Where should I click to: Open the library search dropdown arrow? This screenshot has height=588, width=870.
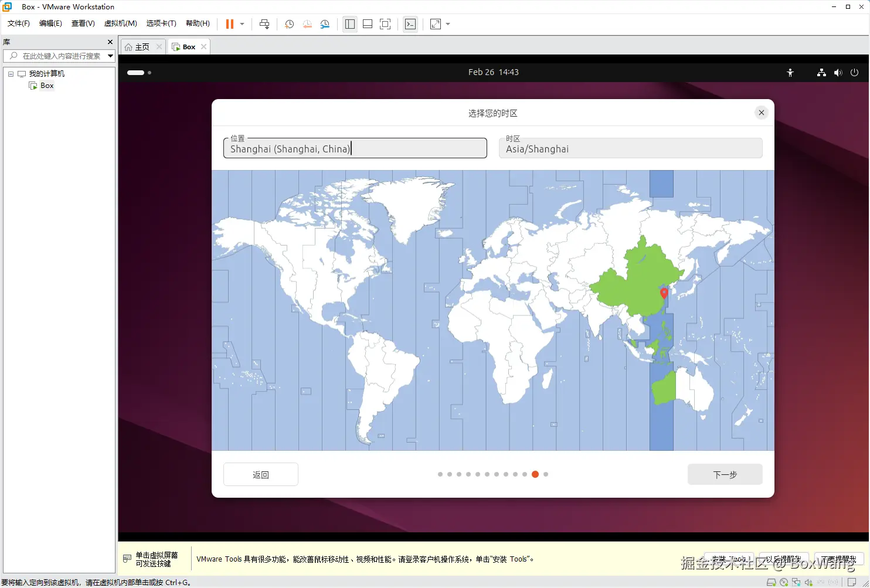(110, 56)
